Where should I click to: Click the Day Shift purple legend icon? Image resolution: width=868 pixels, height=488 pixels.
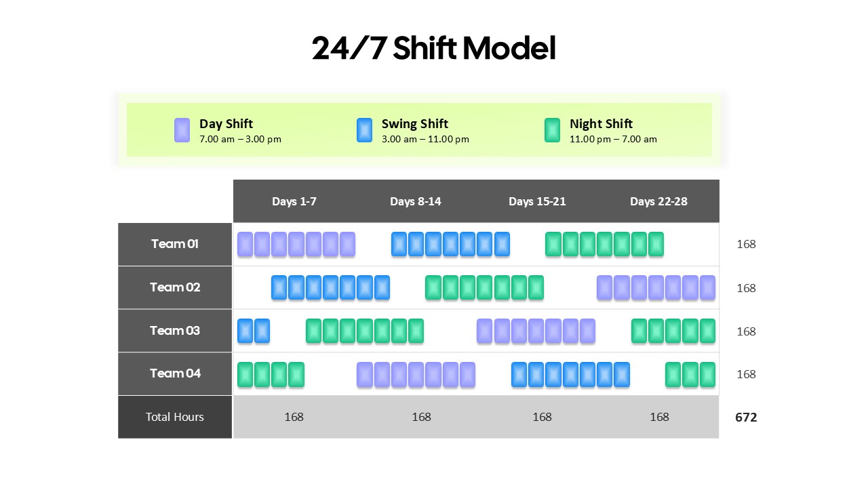(x=182, y=130)
